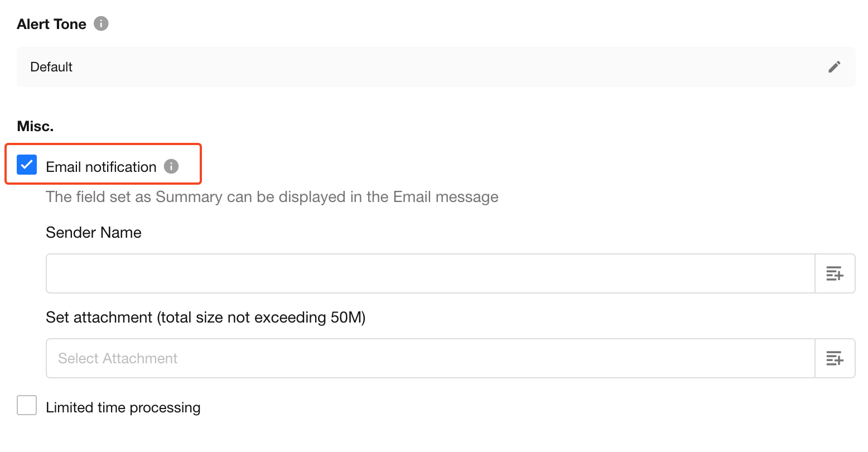Disable the Email notification checkbox
Screen dimensions: 868x452
tap(27, 165)
